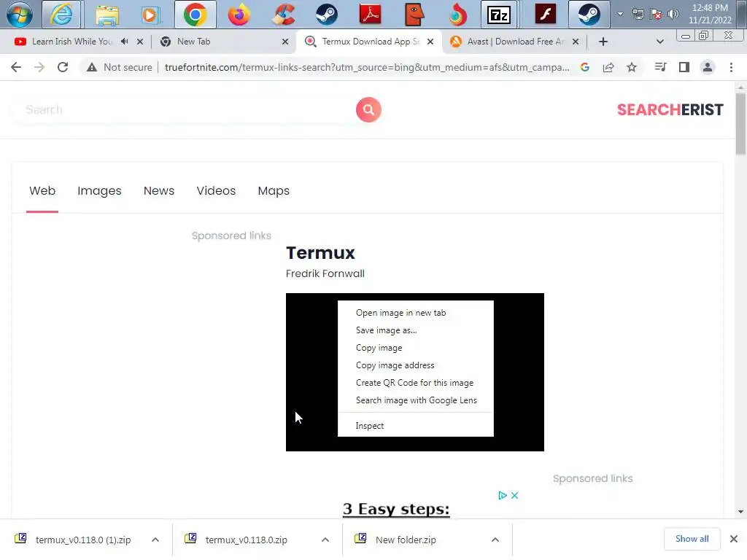
Task: Share this page icon
Action: click(x=608, y=67)
